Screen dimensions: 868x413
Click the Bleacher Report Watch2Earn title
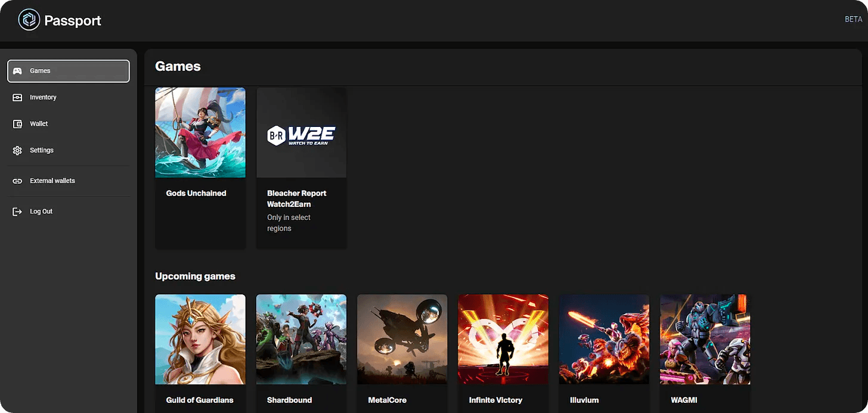click(x=297, y=199)
